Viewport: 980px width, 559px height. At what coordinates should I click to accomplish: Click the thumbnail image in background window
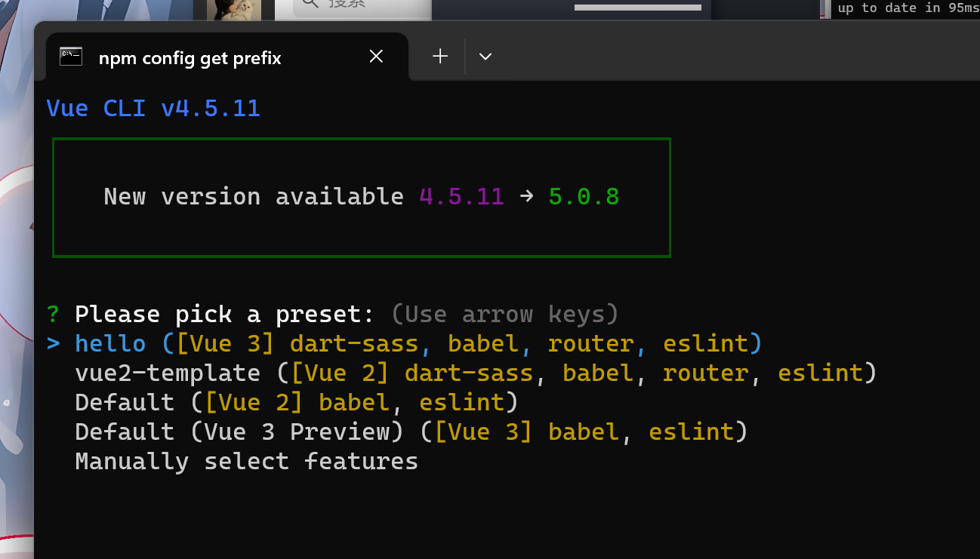pyautogui.click(x=234, y=9)
